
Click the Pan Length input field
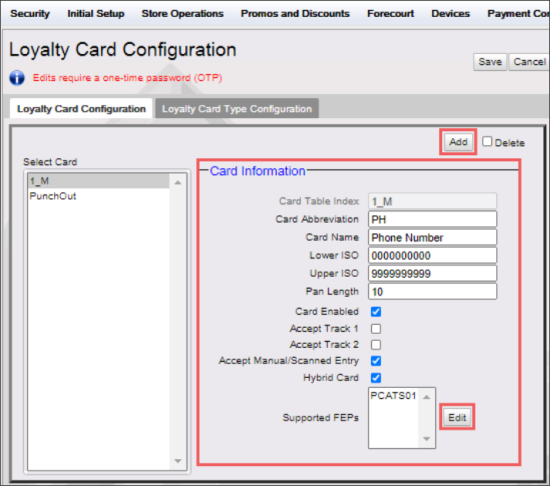coord(432,291)
